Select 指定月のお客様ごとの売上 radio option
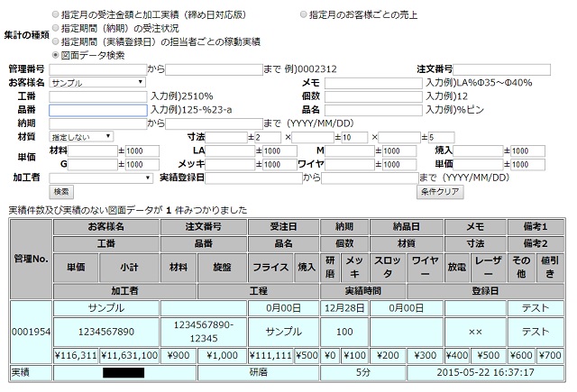Viewport: 577px width, 392px height. [x=303, y=14]
